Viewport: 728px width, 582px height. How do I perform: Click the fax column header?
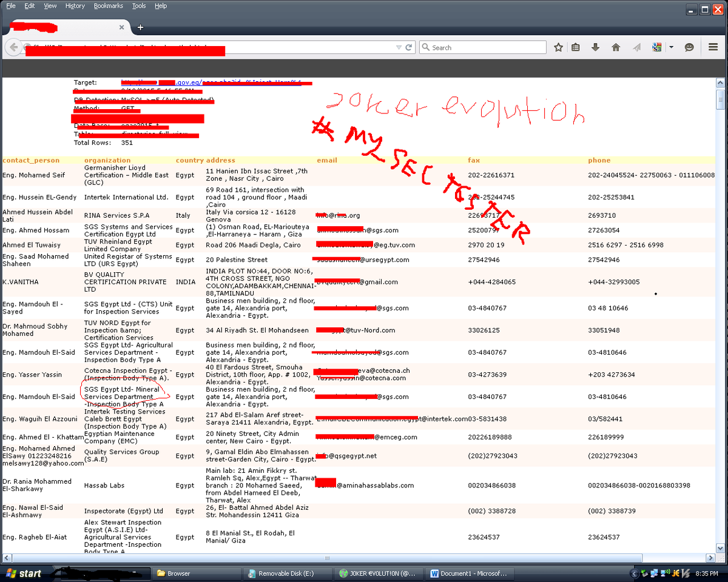(474, 160)
